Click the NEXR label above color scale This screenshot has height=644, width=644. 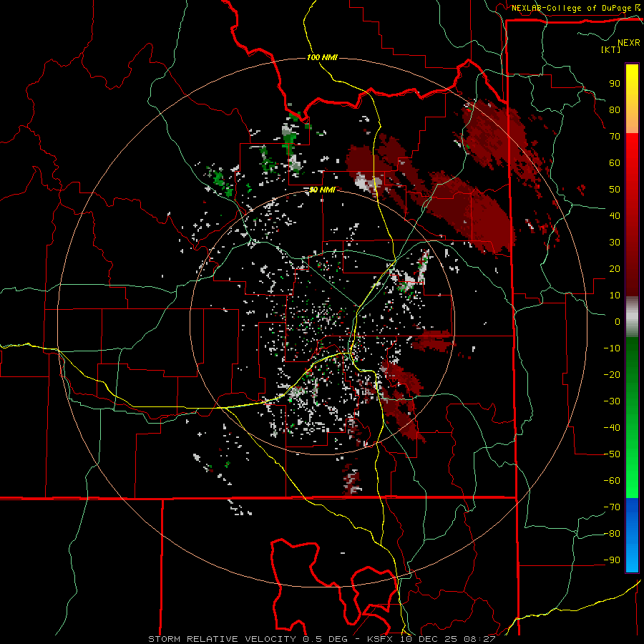pyautogui.click(x=629, y=43)
